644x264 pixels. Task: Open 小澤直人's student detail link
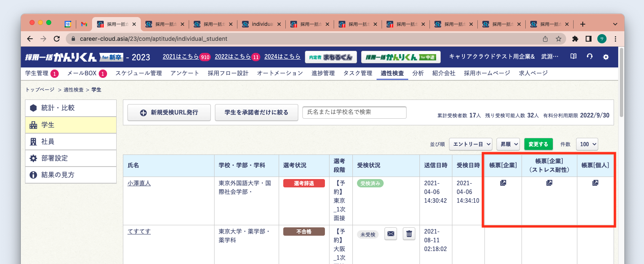[139, 183]
